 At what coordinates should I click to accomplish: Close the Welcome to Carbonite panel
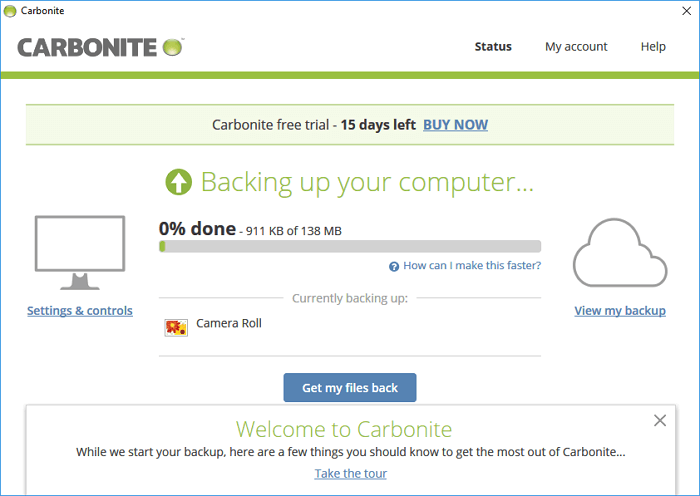(659, 421)
